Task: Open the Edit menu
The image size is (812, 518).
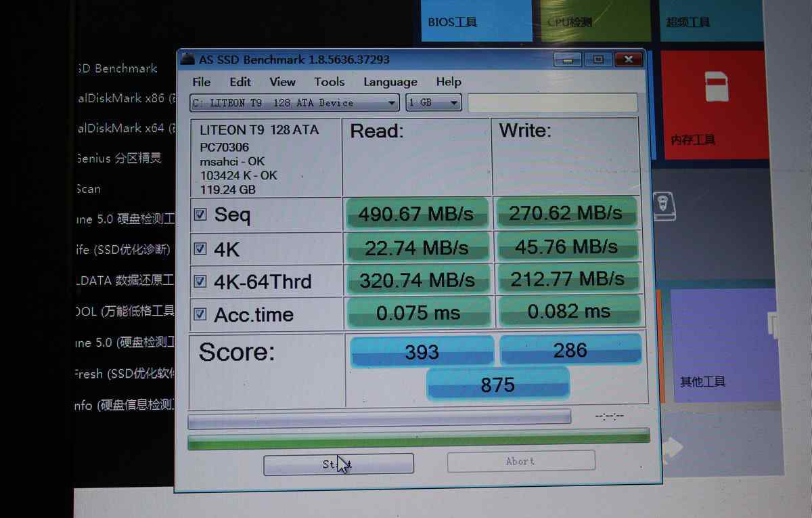Action: (240, 82)
